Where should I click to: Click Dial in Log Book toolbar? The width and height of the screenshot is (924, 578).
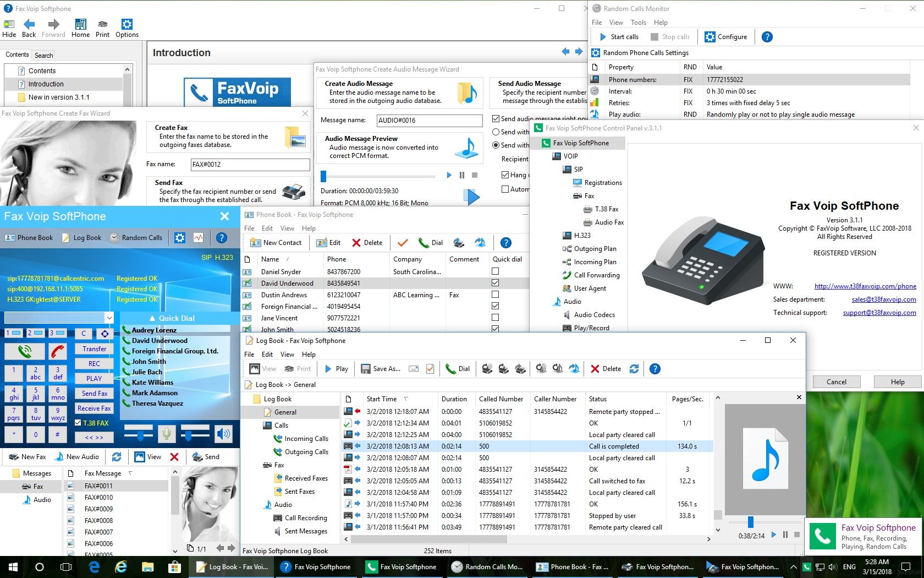click(x=458, y=369)
